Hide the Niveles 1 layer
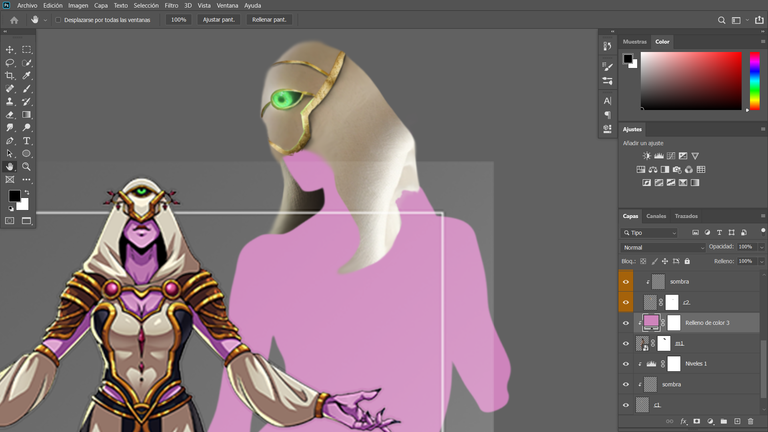Image resolution: width=768 pixels, height=432 pixels. pyautogui.click(x=625, y=364)
